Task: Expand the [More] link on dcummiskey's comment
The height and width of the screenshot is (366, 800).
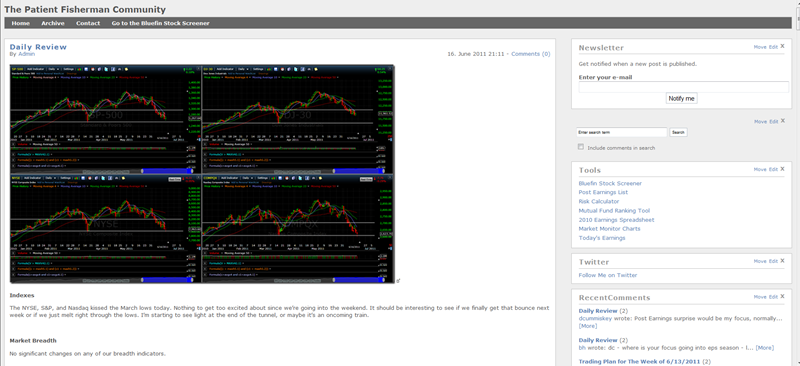Action: click(x=588, y=326)
